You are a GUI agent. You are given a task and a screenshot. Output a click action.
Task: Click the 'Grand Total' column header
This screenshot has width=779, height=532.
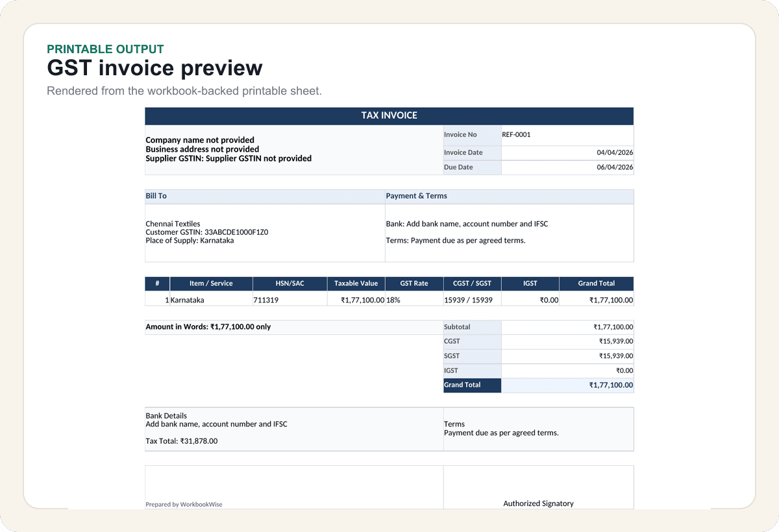[x=597, y=284]
